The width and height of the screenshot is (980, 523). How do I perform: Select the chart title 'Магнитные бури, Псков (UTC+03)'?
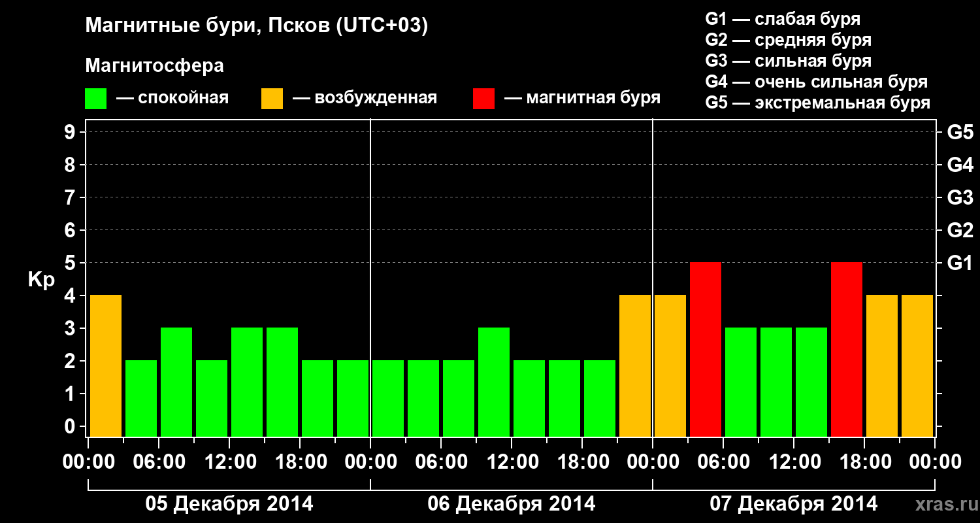click(257, 26)
